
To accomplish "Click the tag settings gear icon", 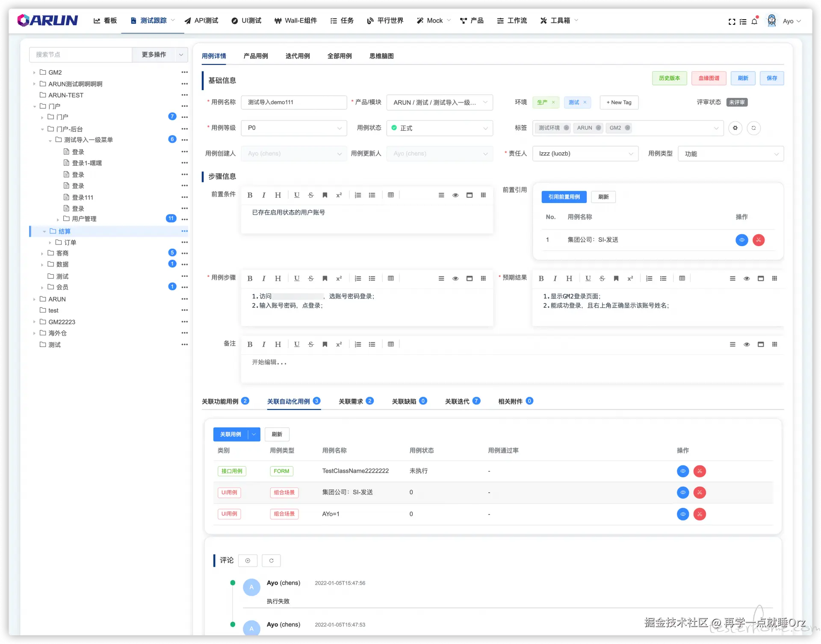I will (735, 128).
